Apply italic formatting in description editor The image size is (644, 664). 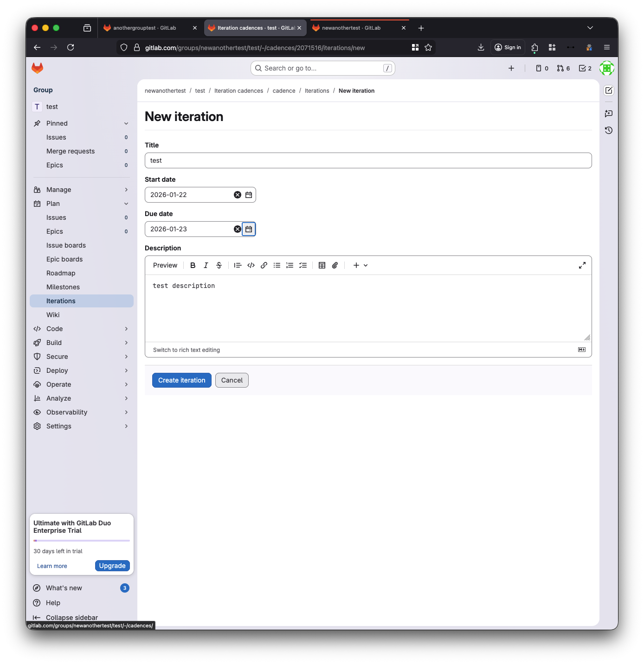pos(206,265)
